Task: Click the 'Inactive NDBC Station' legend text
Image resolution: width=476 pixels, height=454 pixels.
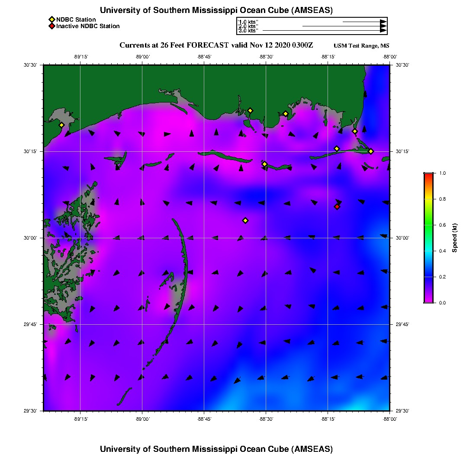Action: point(88,26)
